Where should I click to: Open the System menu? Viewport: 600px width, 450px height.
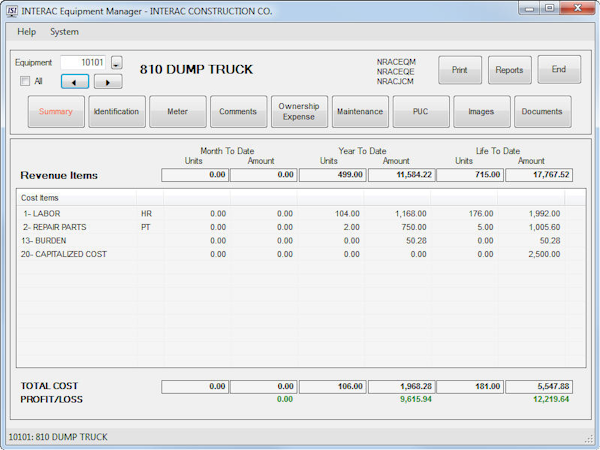coord(64,32)
